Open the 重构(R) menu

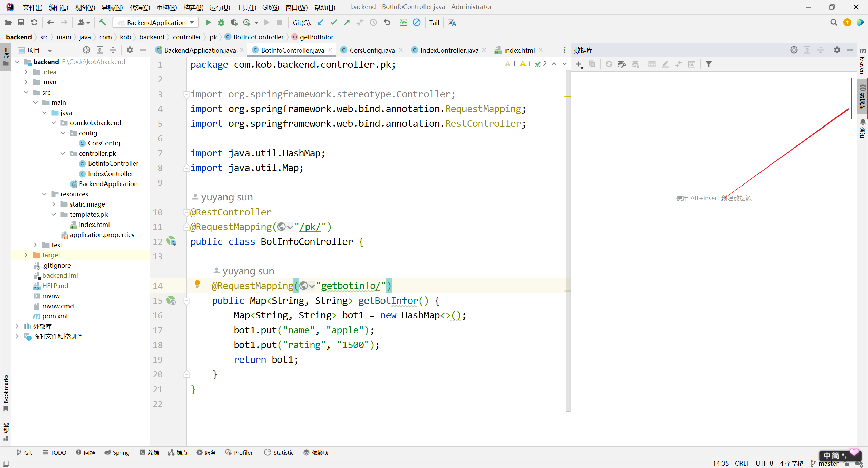click(x=166, y=7)
